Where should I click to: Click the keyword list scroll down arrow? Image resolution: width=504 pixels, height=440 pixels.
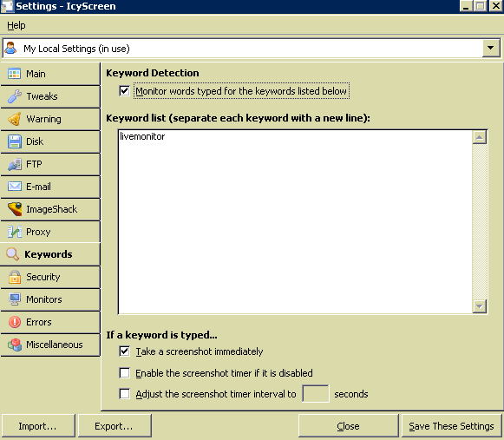click(x=479, y=306)
